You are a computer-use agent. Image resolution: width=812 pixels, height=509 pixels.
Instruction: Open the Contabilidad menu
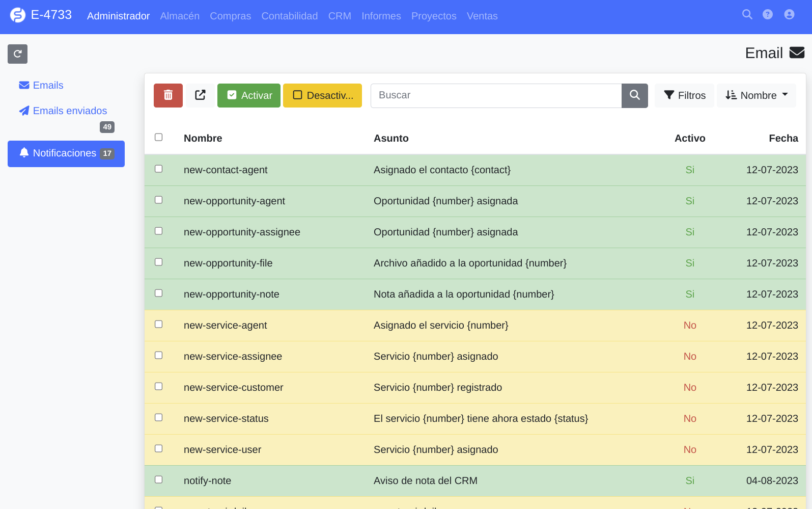[x=289, y=16]
